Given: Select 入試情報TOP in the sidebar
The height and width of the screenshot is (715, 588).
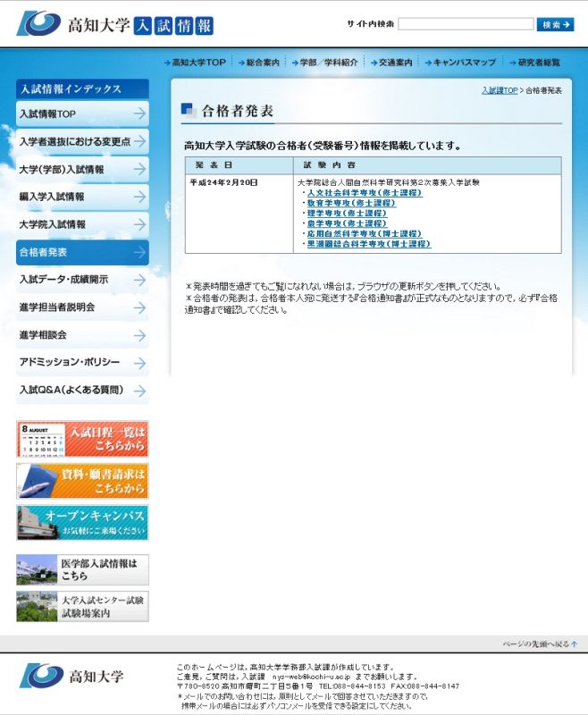Looking at the screenshot, I should click(82, 114).
